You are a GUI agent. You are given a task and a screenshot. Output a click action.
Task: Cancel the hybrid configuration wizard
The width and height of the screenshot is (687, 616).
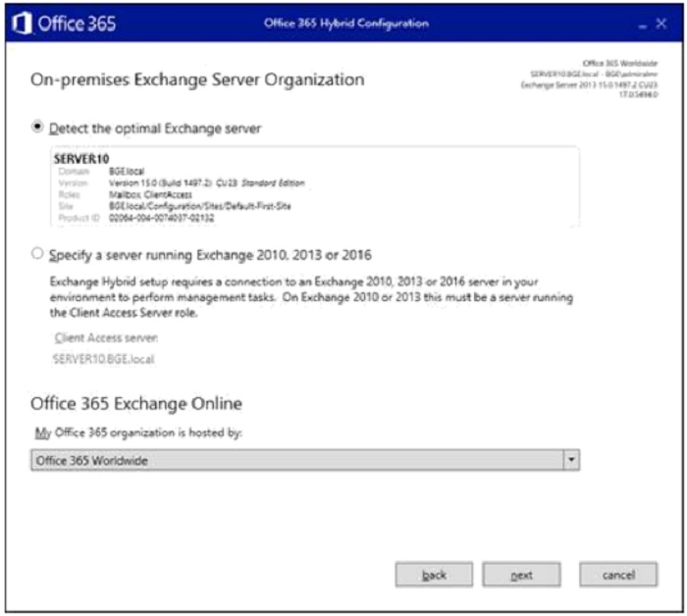(x=618, y=575)
